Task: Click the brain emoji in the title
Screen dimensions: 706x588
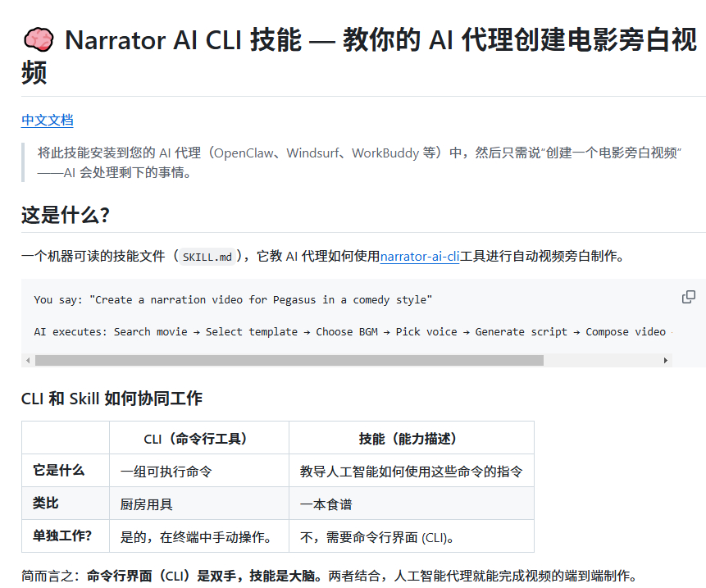Action: click(x=39, y=39)
